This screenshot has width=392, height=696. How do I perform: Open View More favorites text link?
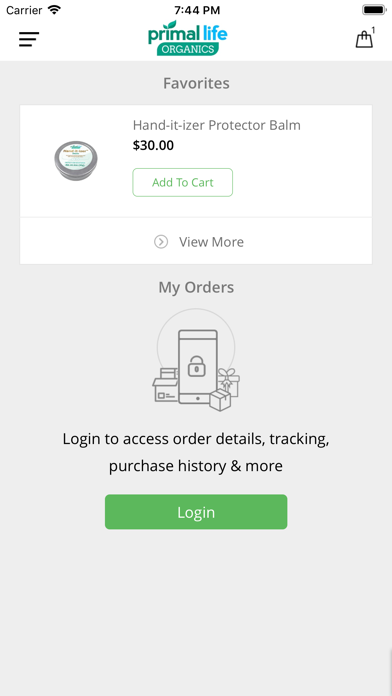[211, 242]
